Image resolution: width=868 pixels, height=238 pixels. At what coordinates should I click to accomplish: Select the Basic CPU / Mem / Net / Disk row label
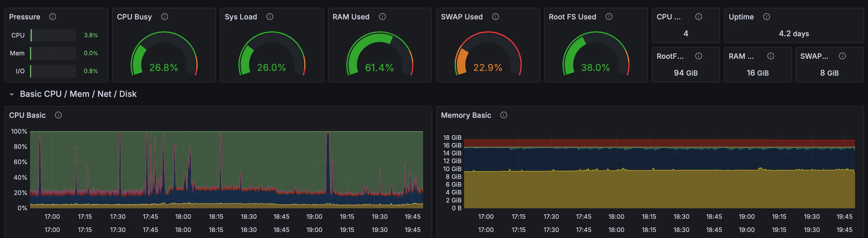click(x=78, y=94)
